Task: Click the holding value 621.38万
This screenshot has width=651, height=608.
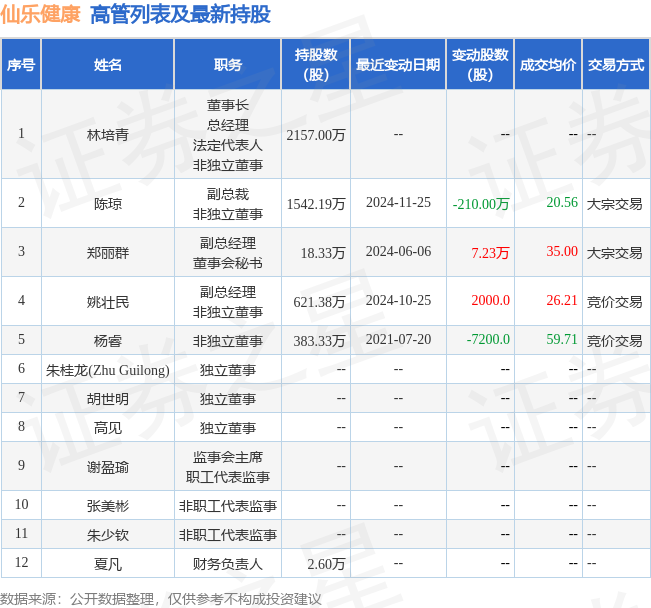Action: [319, 302]
